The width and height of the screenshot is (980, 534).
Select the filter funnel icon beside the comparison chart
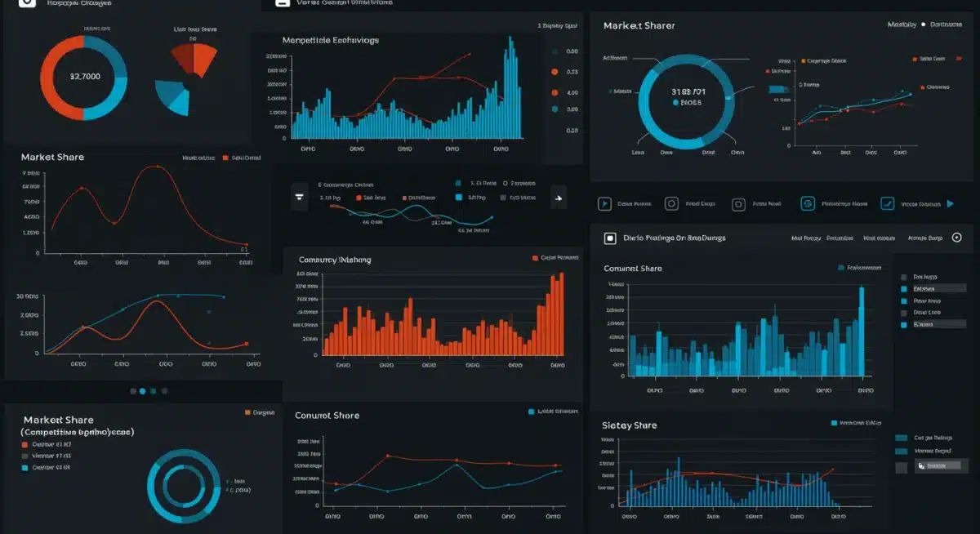(299, 197)
